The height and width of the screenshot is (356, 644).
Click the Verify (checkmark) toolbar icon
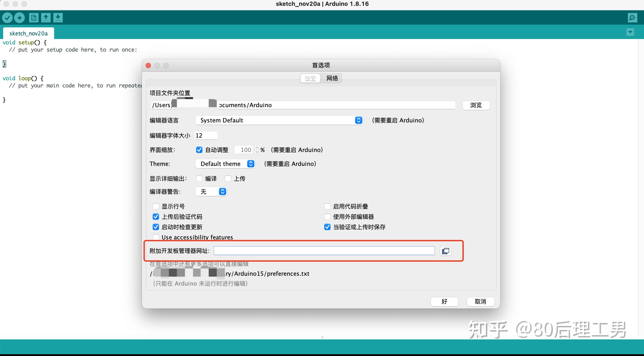7,17
